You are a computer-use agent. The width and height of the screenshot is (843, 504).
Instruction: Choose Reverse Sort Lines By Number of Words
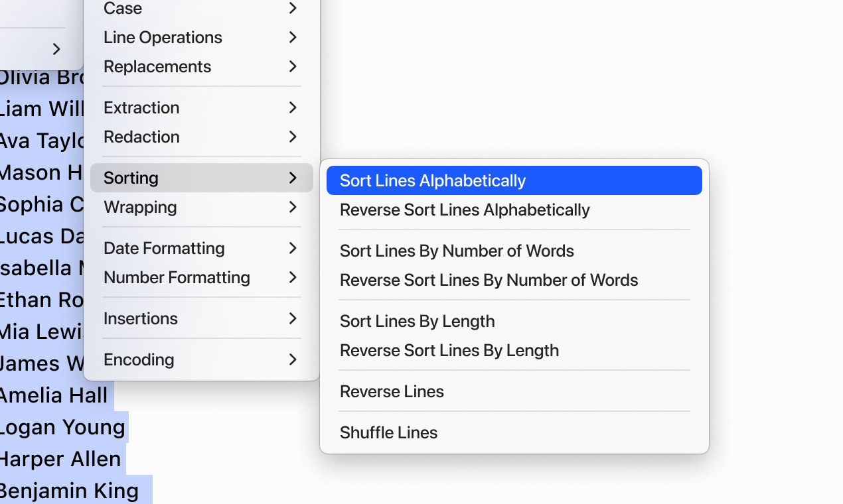(514, 280)
